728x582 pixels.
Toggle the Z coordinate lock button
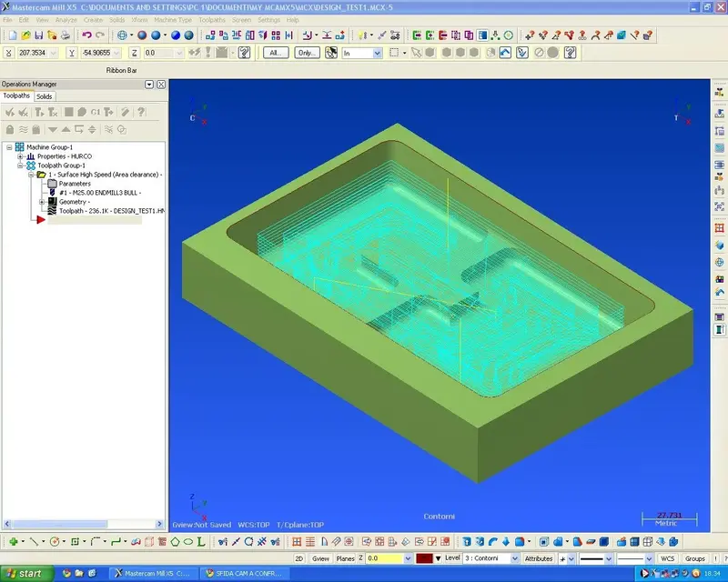(134, 53)
